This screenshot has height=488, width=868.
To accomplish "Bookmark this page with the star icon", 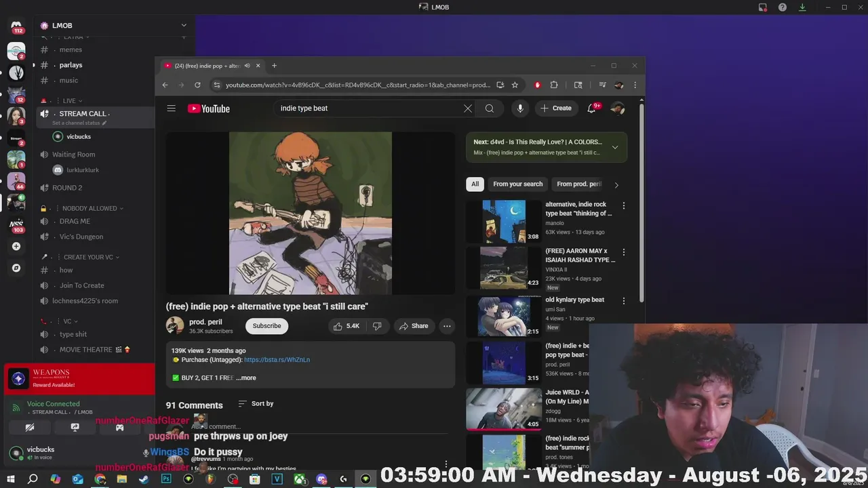I will (x=515, y=85).
